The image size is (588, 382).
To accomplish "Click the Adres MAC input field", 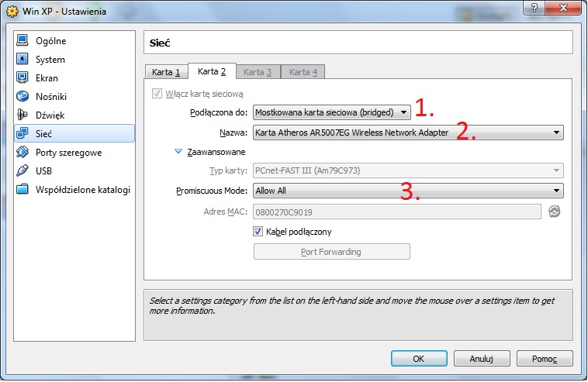I will 396,212.
